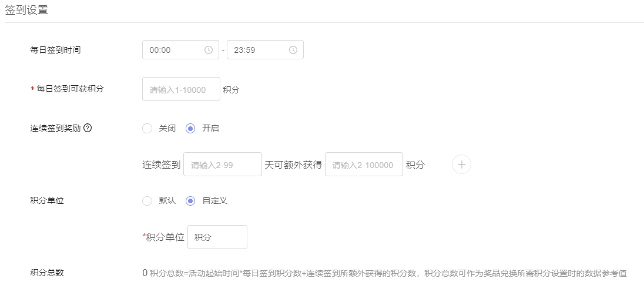Click the clock icon in the 23:59 field
The height and width of the screenshot is (292, 644).
coord(293,50)
